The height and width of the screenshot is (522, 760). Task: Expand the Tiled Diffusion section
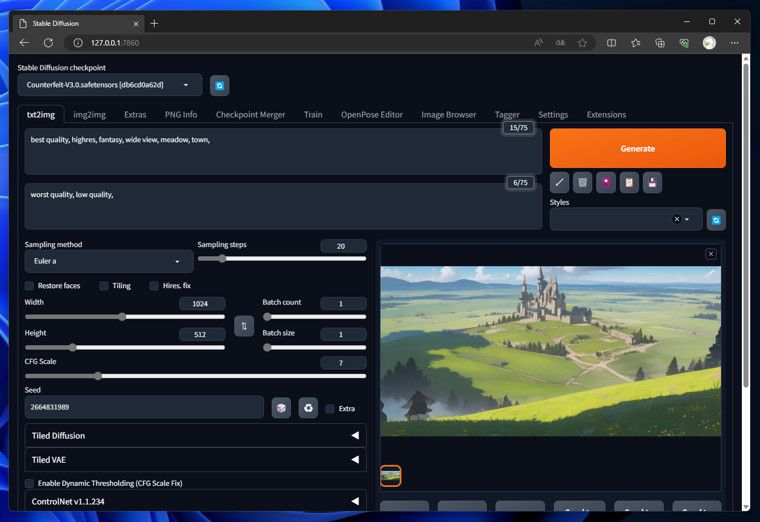pos(195,436)
